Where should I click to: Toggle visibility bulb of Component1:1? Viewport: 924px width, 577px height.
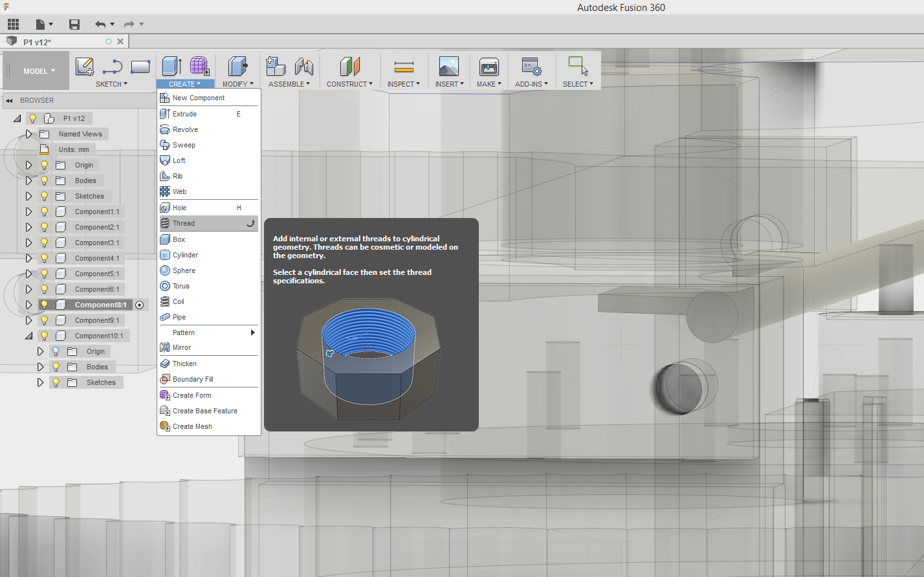(45, 212)
